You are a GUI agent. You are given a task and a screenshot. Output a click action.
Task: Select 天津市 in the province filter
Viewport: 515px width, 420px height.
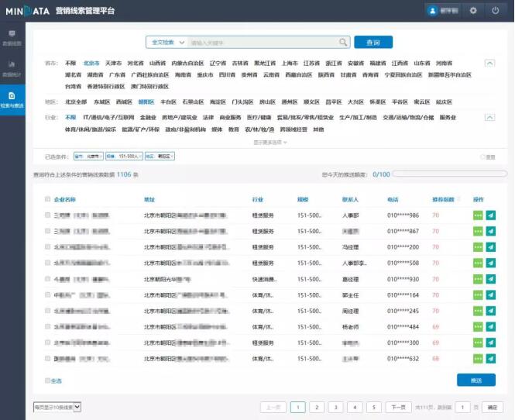pos(113,63)
